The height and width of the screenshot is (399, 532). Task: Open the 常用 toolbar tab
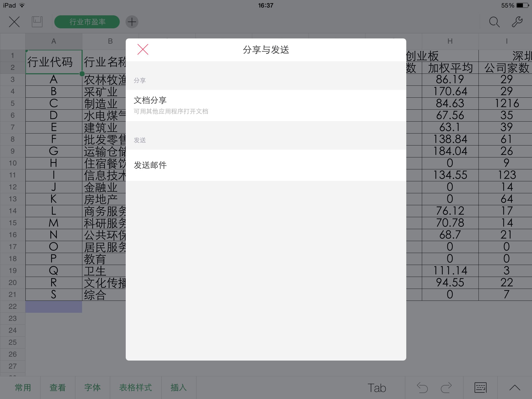pos(23,388)
